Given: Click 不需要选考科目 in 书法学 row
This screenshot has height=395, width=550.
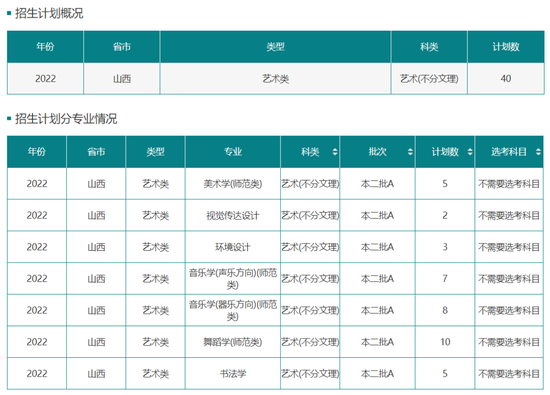Looking at the screenshot, I should 509,373.
